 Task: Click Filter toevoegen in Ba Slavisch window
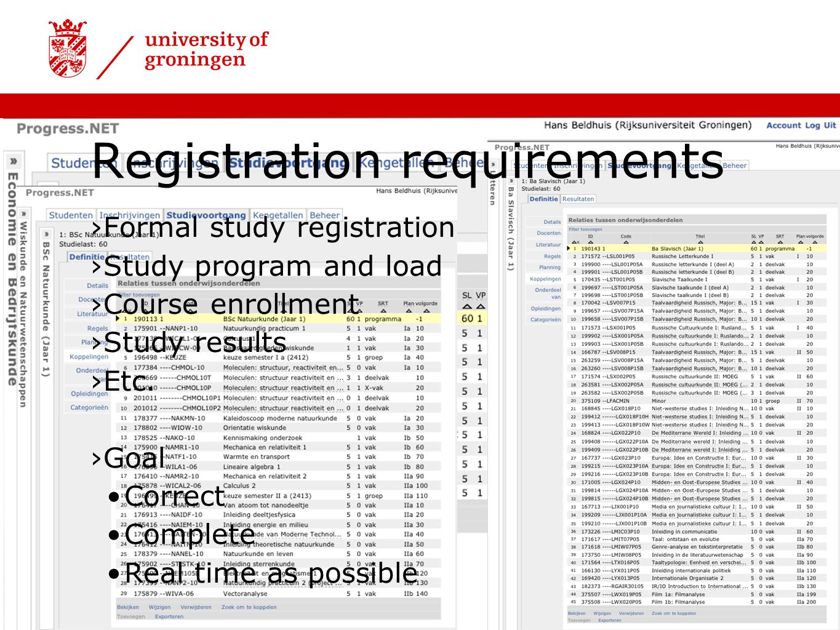coord(585,229)
